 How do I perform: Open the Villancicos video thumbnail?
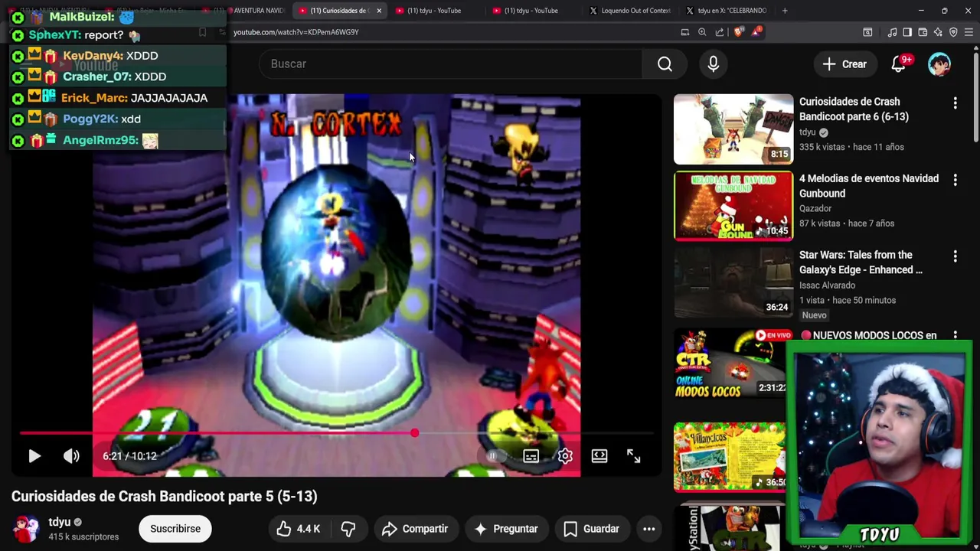click(x=730, y=457)
